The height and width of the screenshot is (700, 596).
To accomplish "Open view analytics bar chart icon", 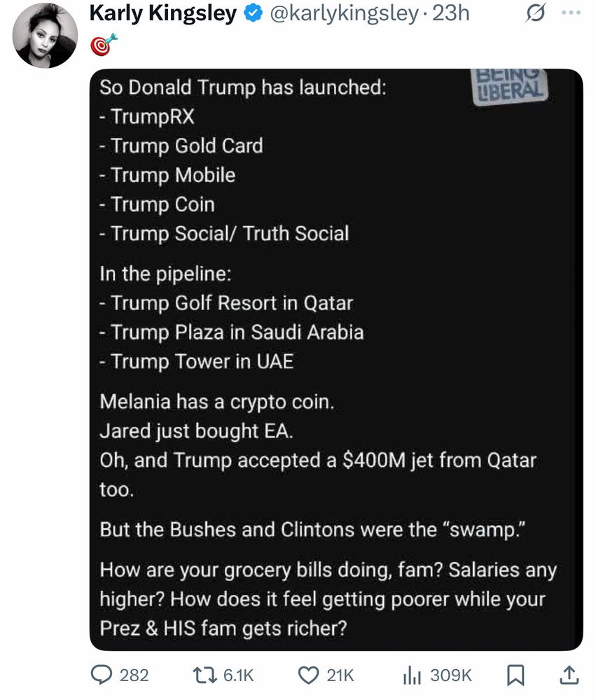I will [413, 675].
